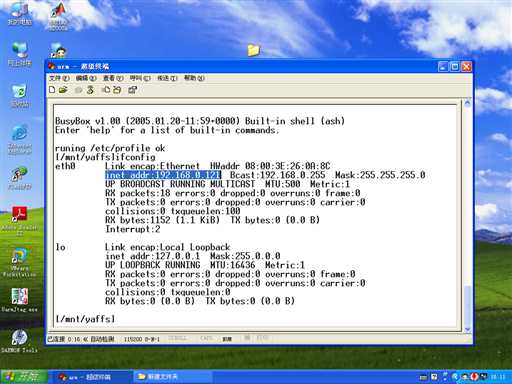
Task: Click the 'runing /etc/profile ok' line
Action: (110, 148)
